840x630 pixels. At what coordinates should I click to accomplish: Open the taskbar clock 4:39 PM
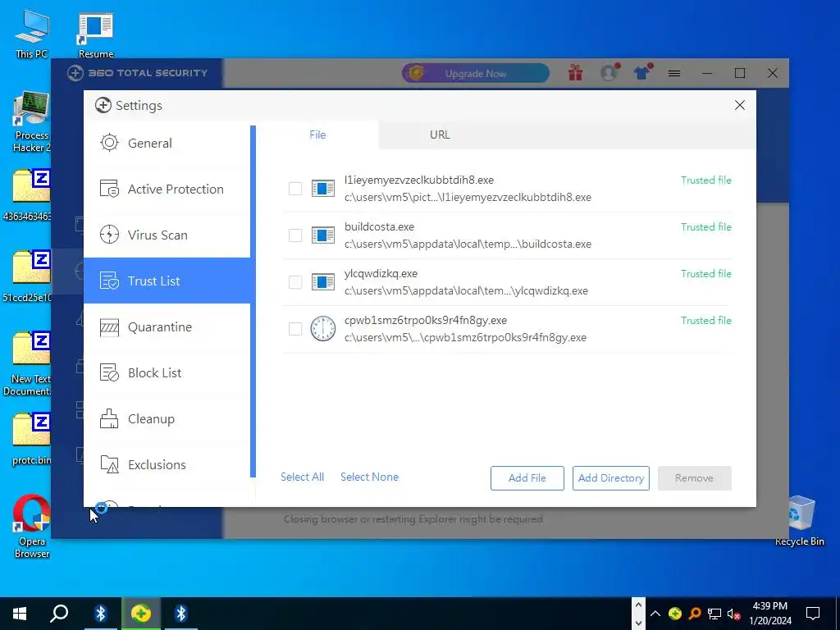coord(769,614)
